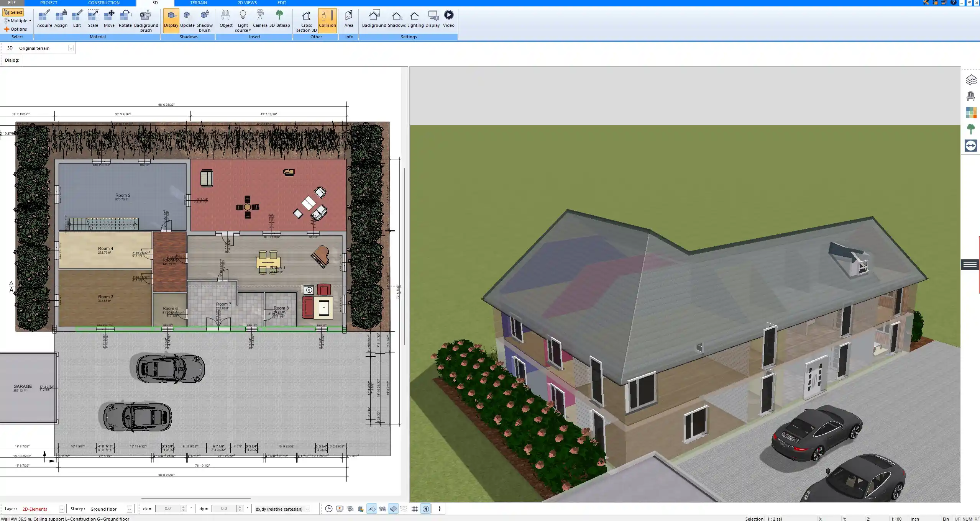Open the Storey Ground floor dropdown
Image resolution: width=980 pixels, height=521 pixels.
click(x=130, y=509)
